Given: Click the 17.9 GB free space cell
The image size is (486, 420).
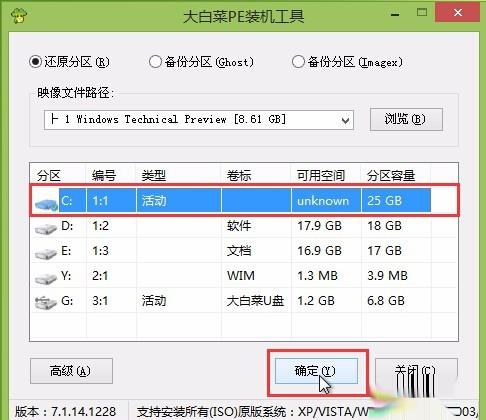Looking at the screenshot, I should [x=319, y=226].
